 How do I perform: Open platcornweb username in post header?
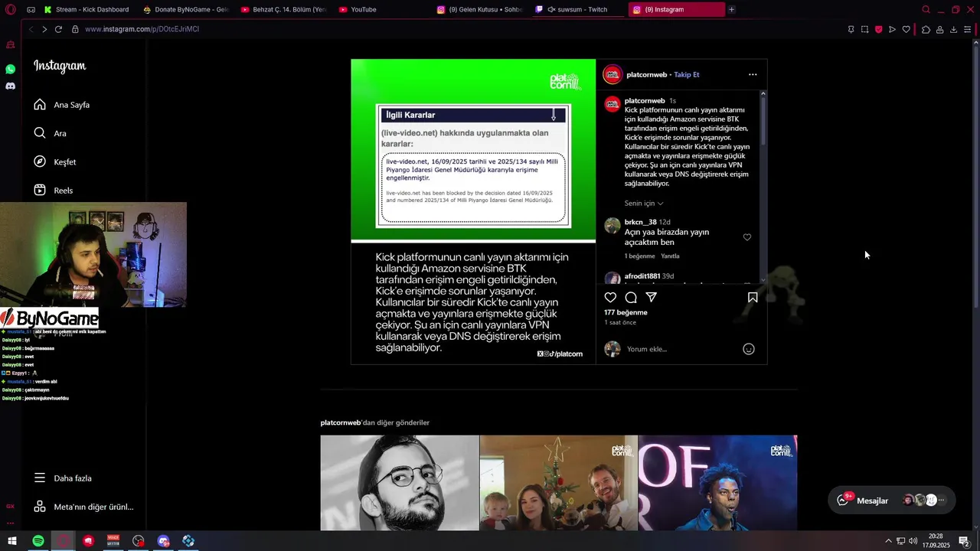tap(647, 74)
